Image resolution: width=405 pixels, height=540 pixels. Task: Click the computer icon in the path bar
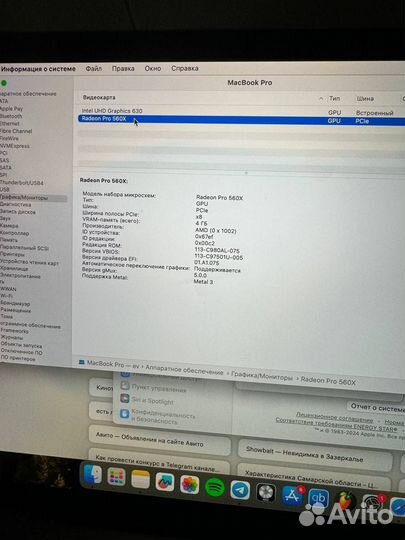click(x=82, y=362)
